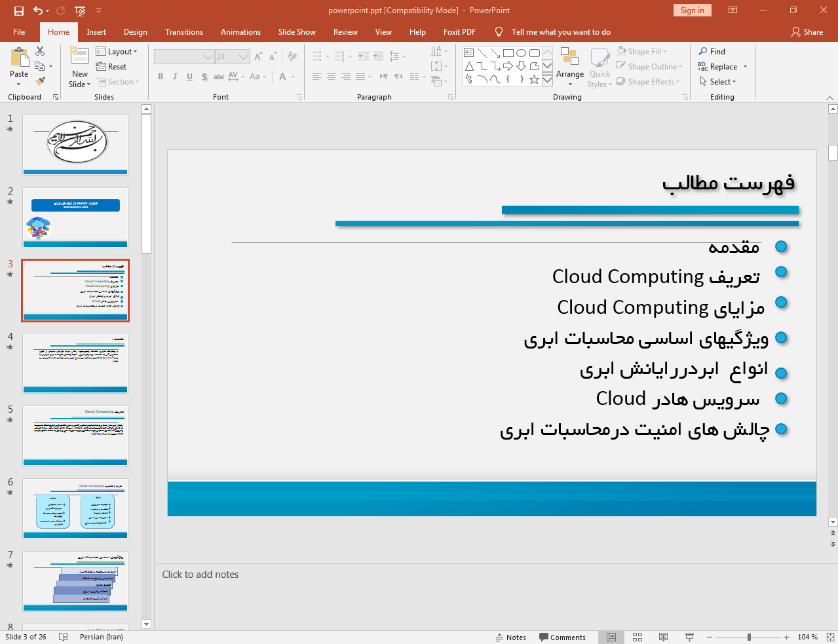Click Increase Font Size icon

(258, 57)
